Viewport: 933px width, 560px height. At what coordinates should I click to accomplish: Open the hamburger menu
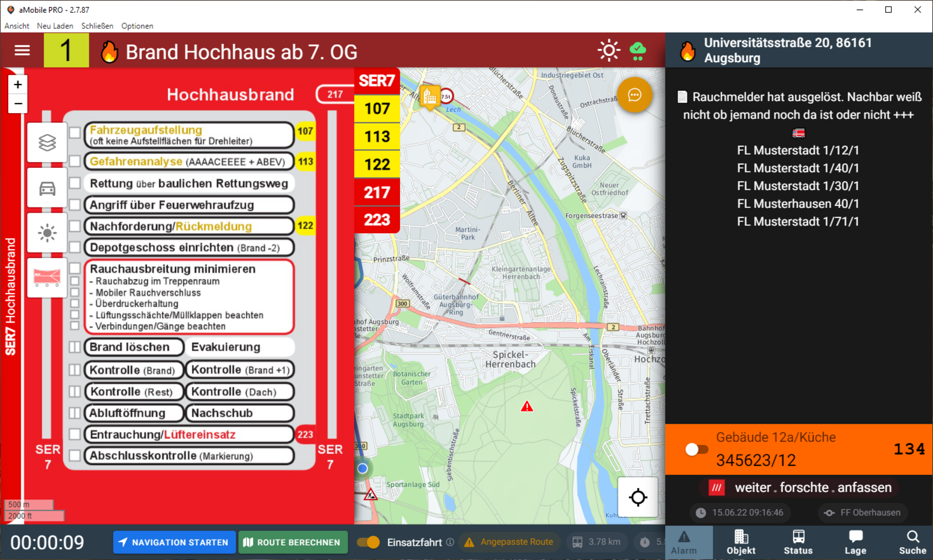click(x=22, y=51)
